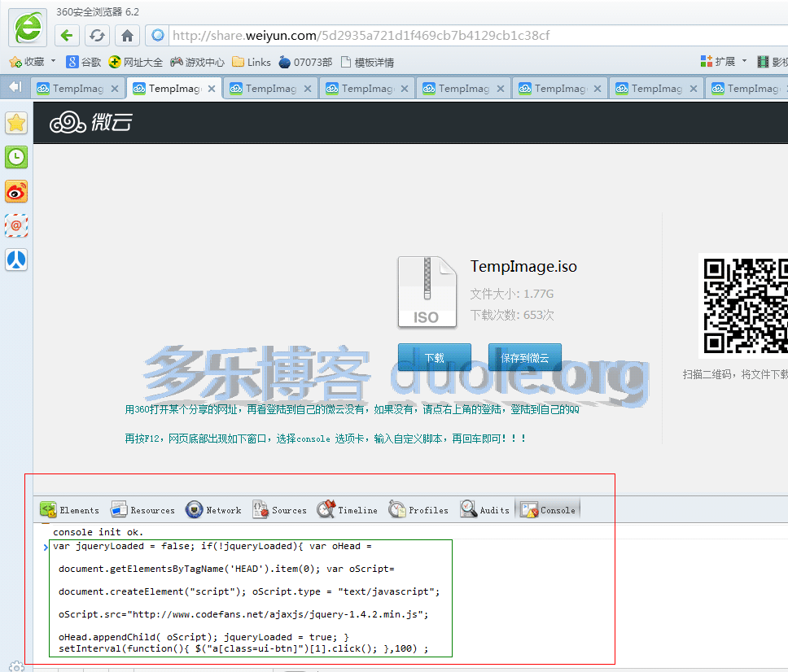Click the 保存到微云 button
This screenshot has height=672, width=788.
[525, 358]
